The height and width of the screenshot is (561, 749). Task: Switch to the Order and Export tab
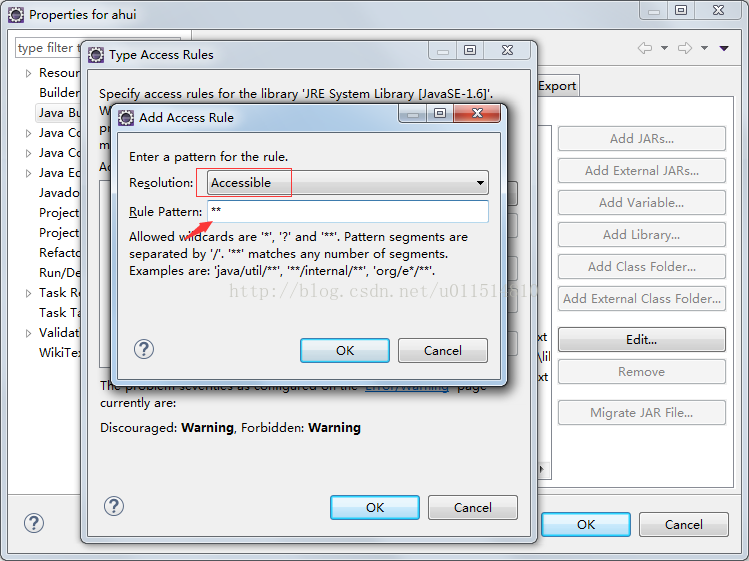[x=557, y=86]
